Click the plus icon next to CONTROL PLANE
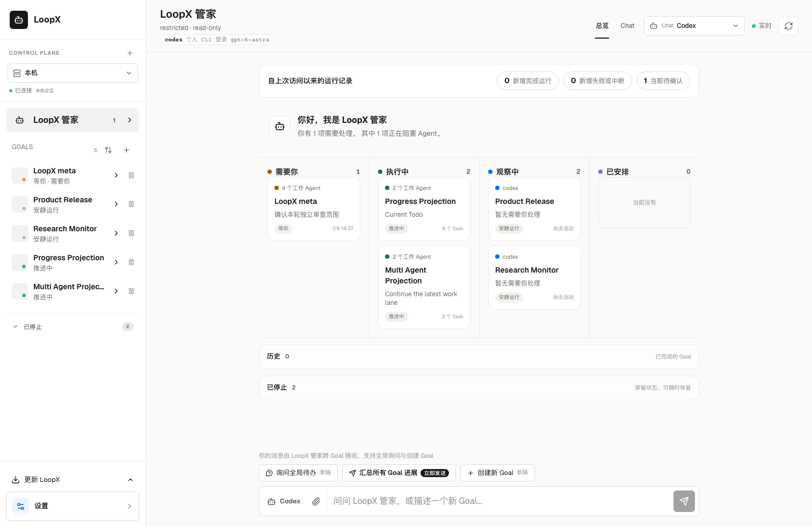The height and width of the screenshot is (527, 812). [130, 53]
